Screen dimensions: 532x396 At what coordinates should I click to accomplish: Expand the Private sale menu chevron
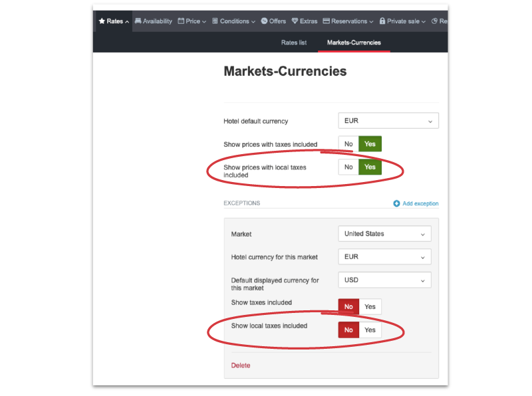pyautogui.click(x=424, y=22)
